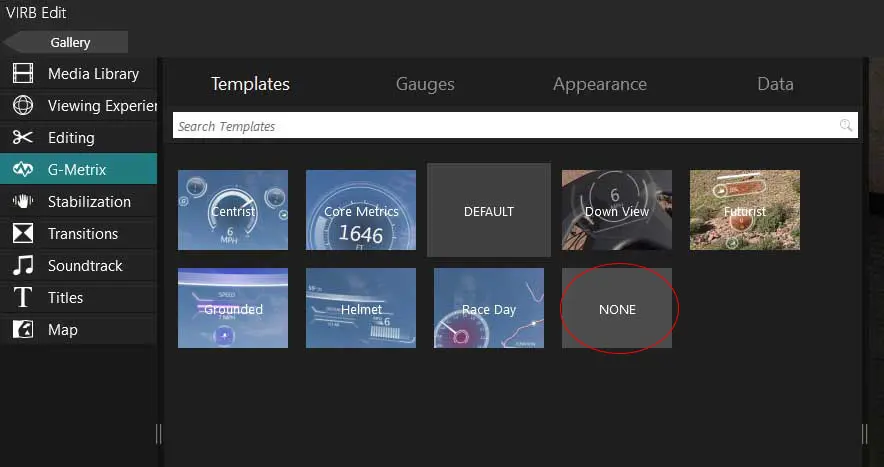This screenshot has width=884, height=467.
Task: Open Transitions section
Action: [x=79, y=234]
